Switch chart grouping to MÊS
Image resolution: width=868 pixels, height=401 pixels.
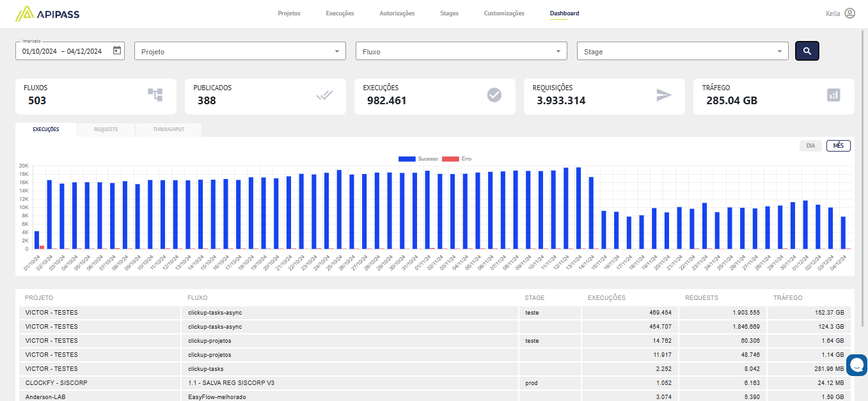[838, 146]
